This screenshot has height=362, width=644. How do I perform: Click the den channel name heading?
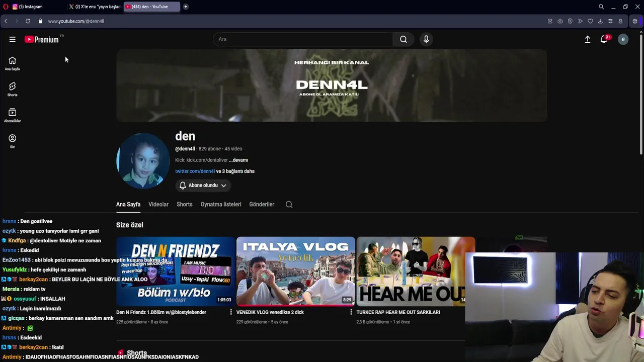(185, 136)
